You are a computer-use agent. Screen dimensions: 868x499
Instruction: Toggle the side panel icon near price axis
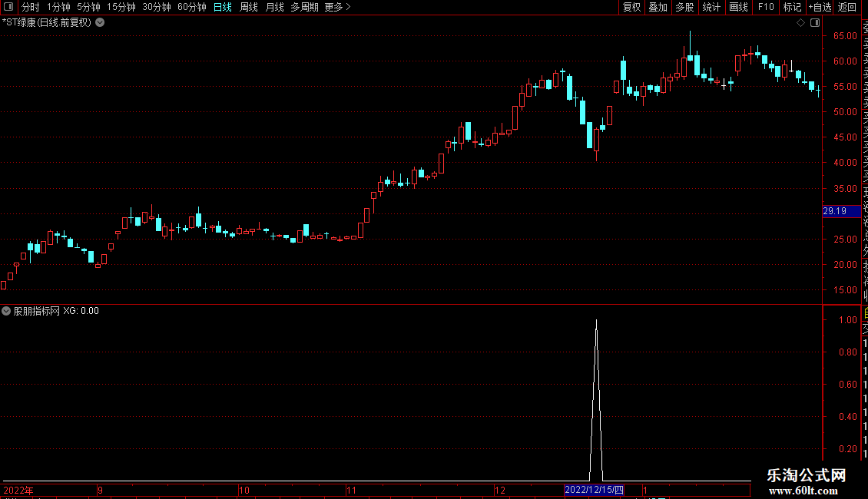click(815, 23)
